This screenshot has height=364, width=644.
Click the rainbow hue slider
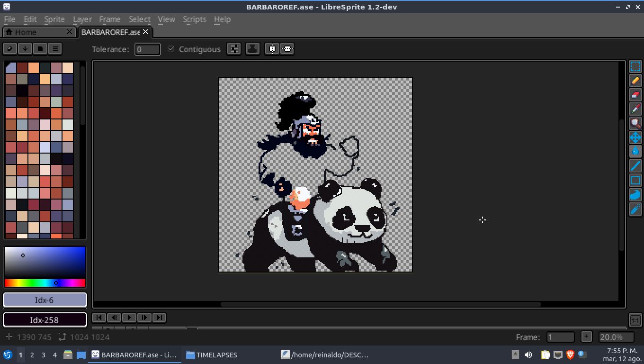pyautogui.click(x=45, y=283)
